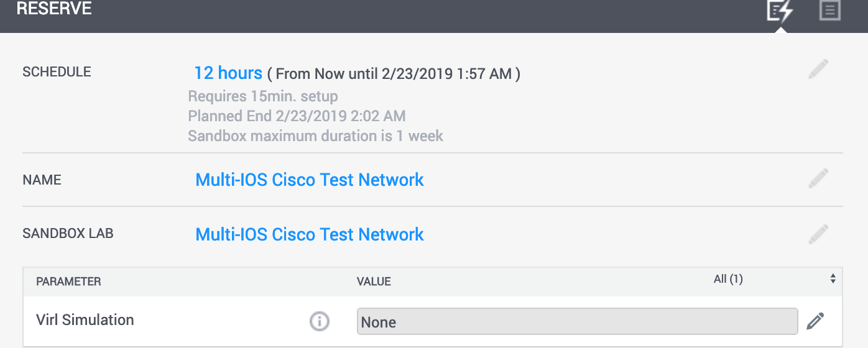Click the NAME field label
The image size is (868, 348).
coord(42,180)
